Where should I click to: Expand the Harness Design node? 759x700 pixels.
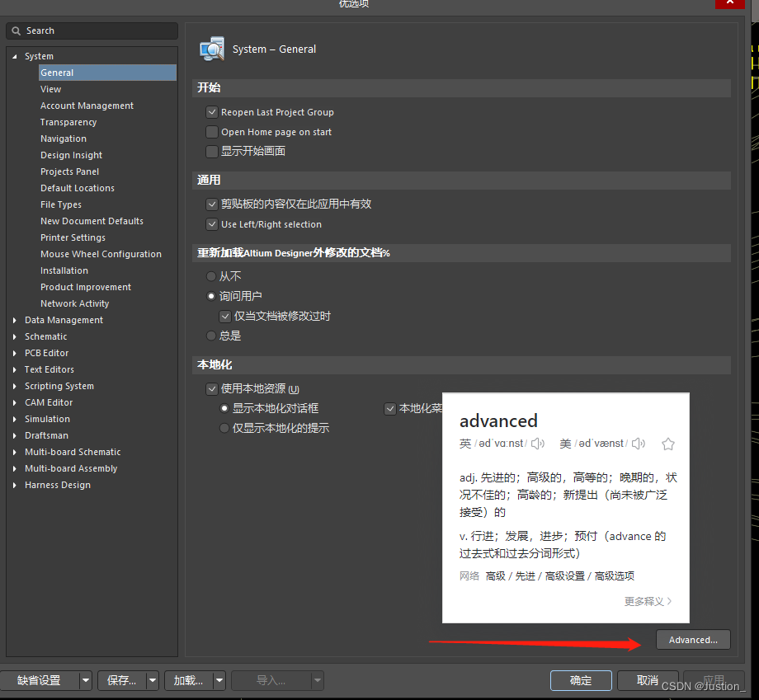click(15, 485)
